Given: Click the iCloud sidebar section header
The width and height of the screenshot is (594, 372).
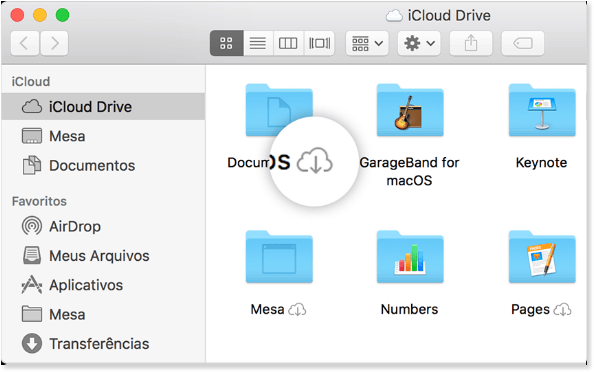Looking at the screenshot, I should pyautogui.click(x=31, y=81).
